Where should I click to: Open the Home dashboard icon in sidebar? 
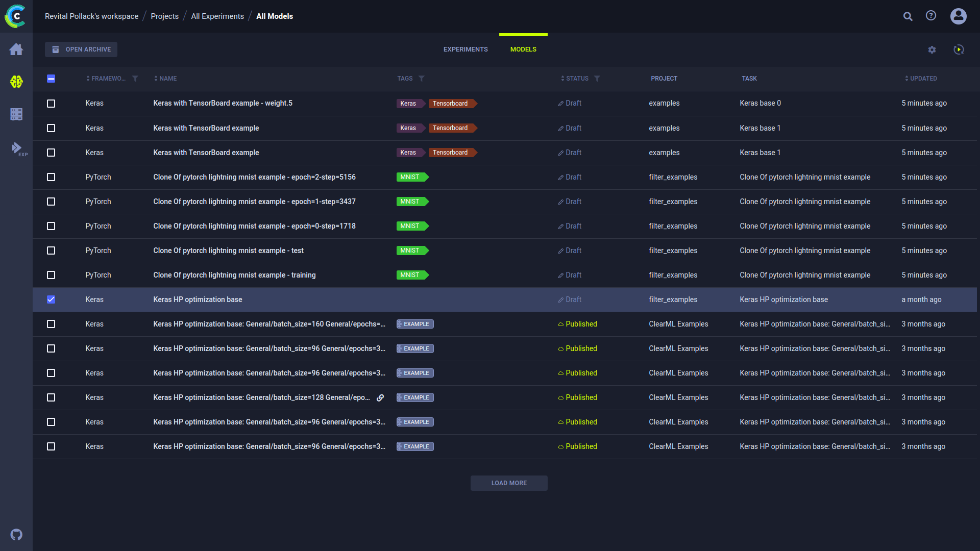pyautogui.click(x=16, y=49)
